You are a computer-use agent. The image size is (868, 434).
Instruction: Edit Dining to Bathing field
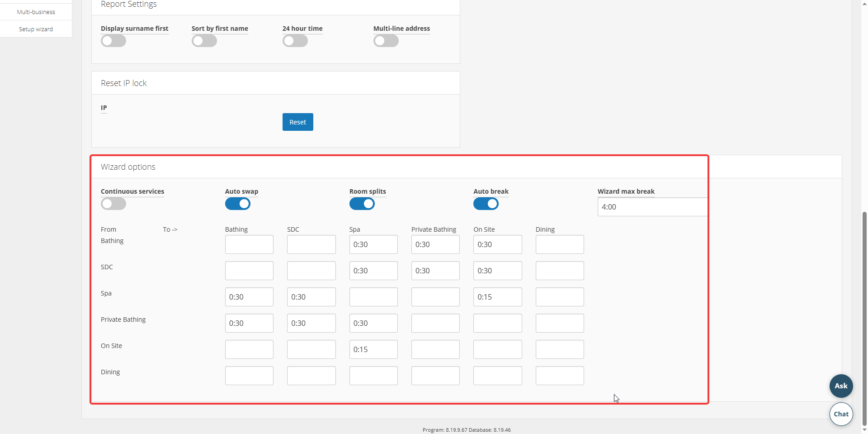(249, 376)
